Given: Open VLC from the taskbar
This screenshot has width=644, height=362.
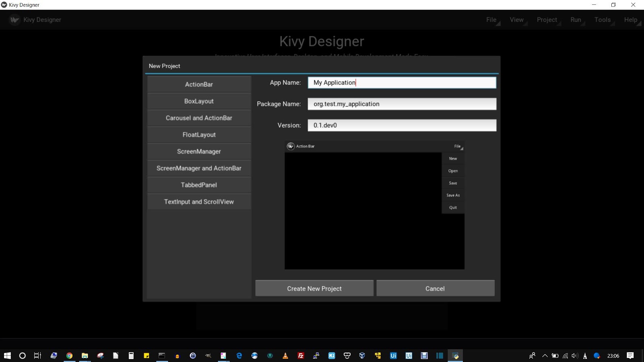Looking at the screenshot, I should pyautogui.click(x=285, y=356).
